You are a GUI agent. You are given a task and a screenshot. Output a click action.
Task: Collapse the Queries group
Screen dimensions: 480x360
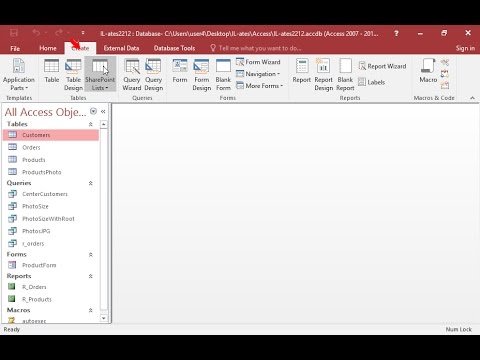coord(90,183)
